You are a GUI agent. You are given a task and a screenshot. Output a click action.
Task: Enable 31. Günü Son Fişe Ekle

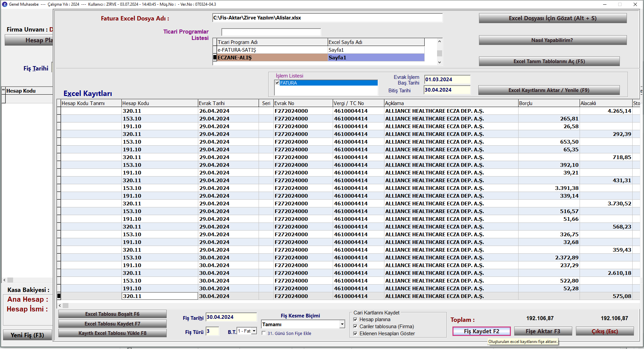(x=264, y=333)
